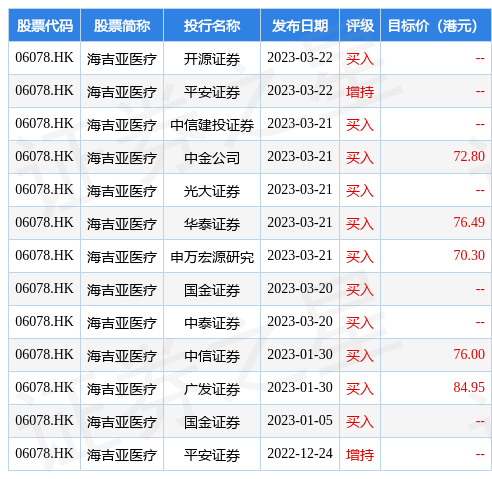This screenshot has width=492, height=479.
Task: Select the 中信证券 cell
Action: coord(212,356)
